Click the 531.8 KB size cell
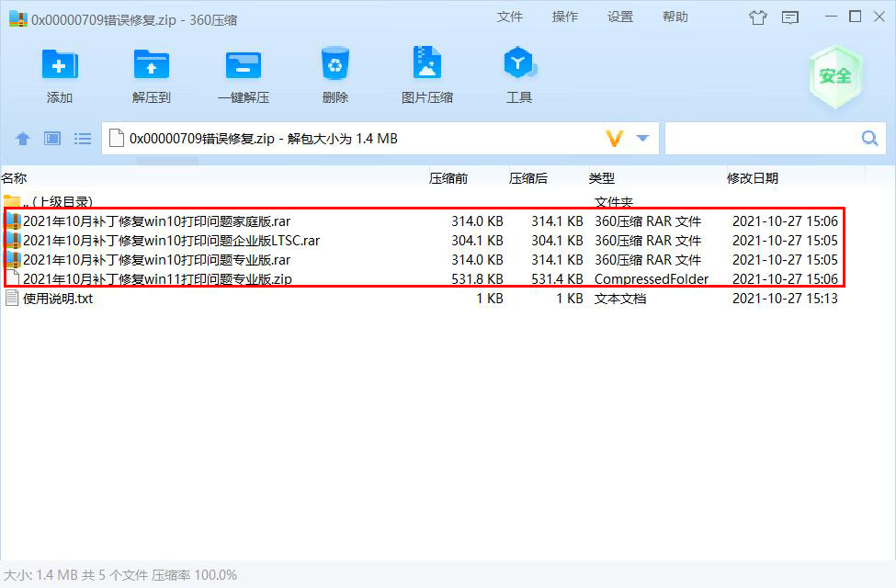The width and height of the screenshot is (896, 588). point(477,279)
